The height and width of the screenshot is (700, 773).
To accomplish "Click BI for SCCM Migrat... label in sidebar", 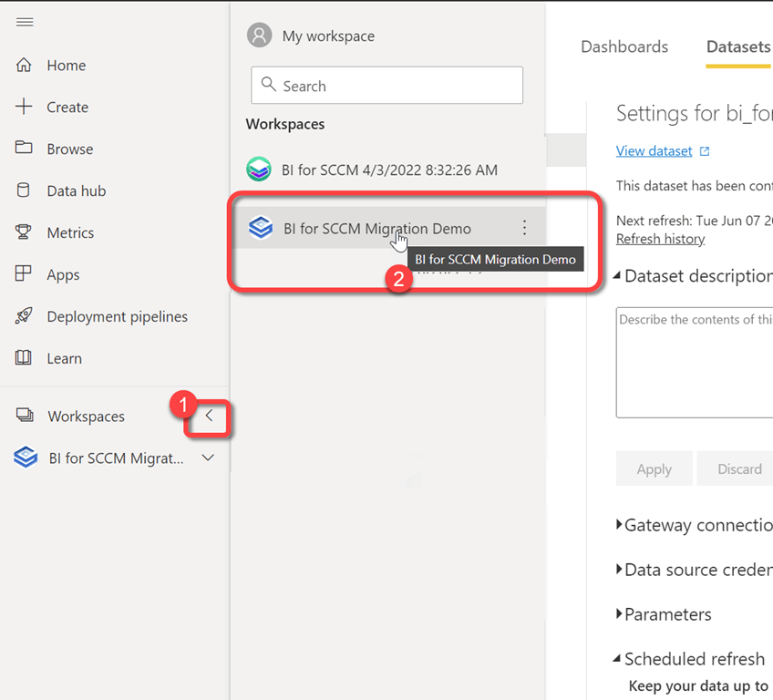I will 117,458.
